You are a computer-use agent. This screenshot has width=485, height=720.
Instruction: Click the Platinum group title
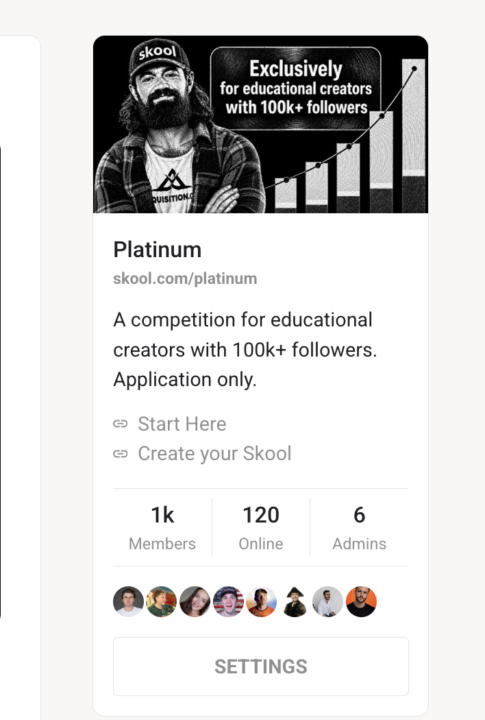tap(157, 250)
